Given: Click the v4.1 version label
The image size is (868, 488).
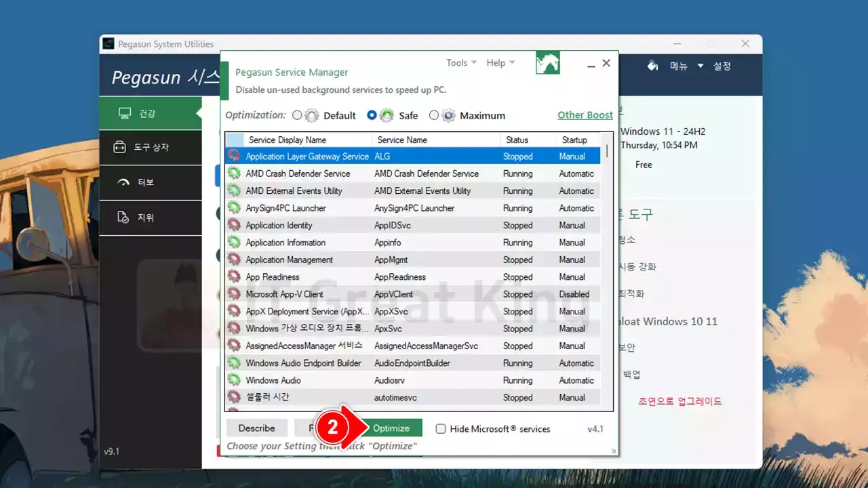Looking at the screenshot, I should pyautogui.click(x=595, y=429).
